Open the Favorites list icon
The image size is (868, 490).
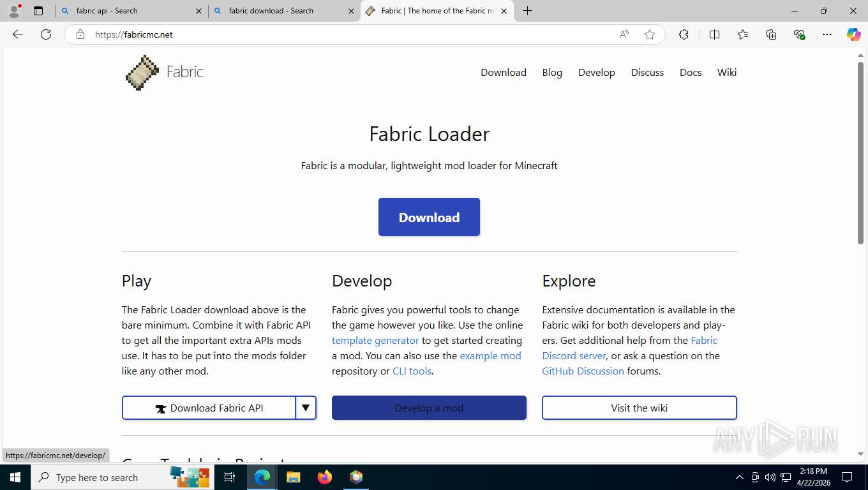pyautogui.click(x=743, y=34)
